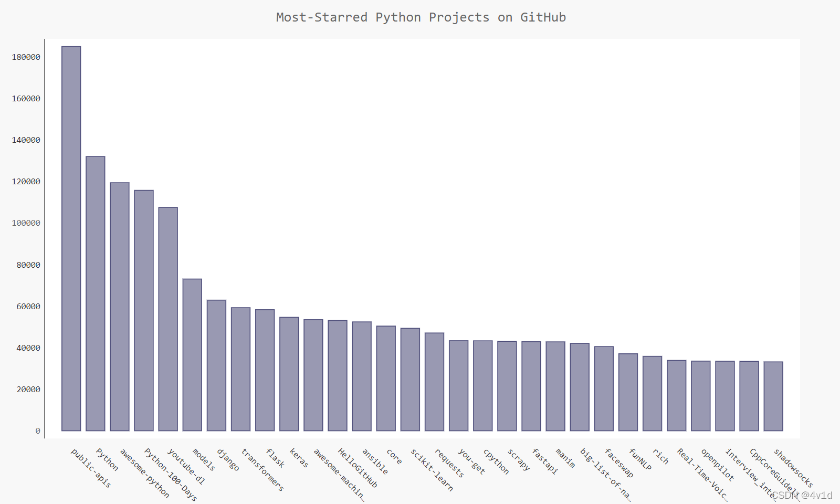Click the requests bar
Screen dimensions: 840x504
click(x=434, y=382)
